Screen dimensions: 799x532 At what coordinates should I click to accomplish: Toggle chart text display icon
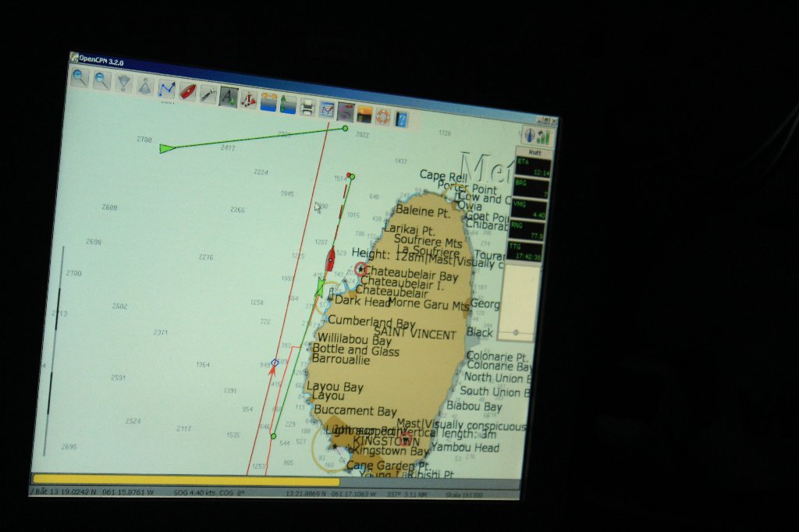pyautogui.click(x=228, y=97)
